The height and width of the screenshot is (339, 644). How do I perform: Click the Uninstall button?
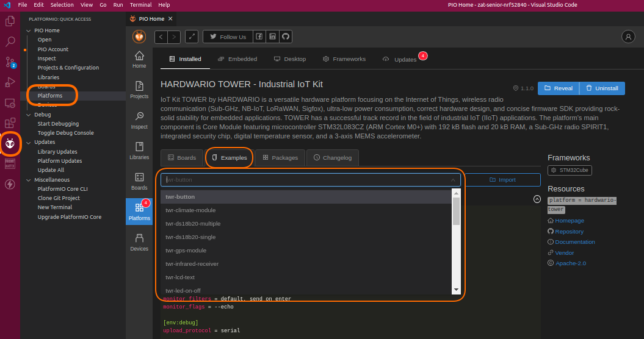coord(602,88)
